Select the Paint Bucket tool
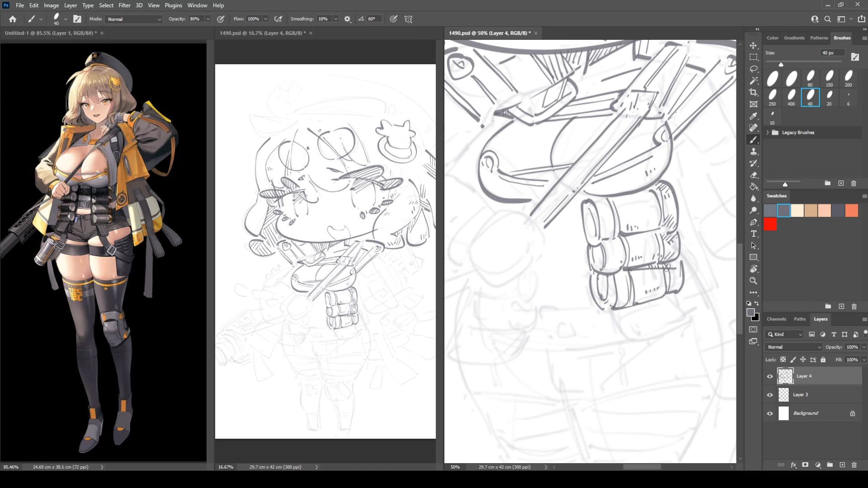868x488 pixels. coord(753,187)
